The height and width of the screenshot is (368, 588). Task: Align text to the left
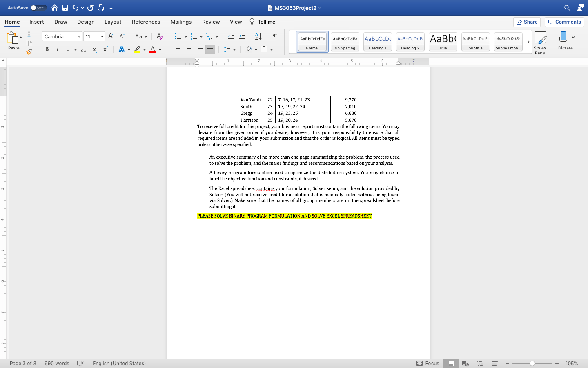click(x=178, y=49)
